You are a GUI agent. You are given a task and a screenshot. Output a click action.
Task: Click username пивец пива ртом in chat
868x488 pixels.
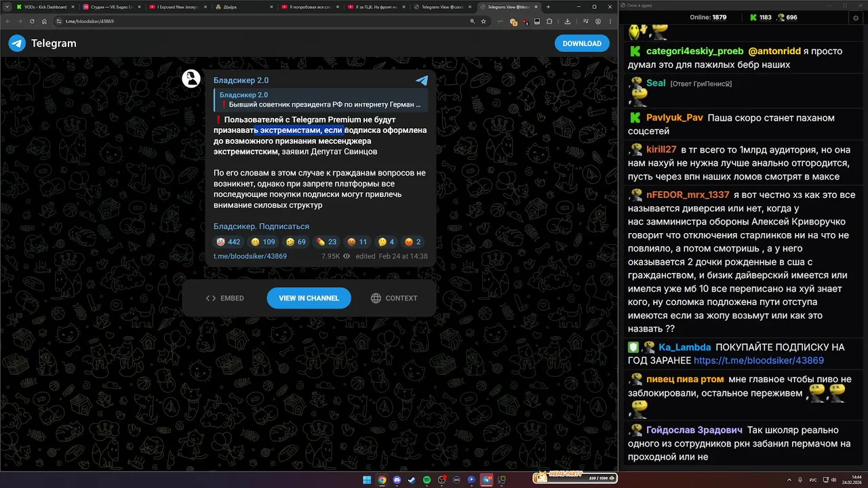click(x=685, y=379)
